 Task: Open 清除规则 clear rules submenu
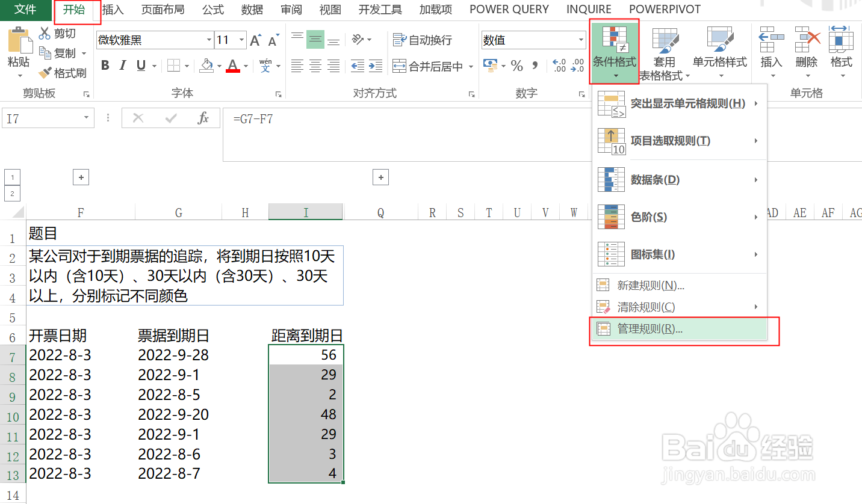(x=679, y=307)
